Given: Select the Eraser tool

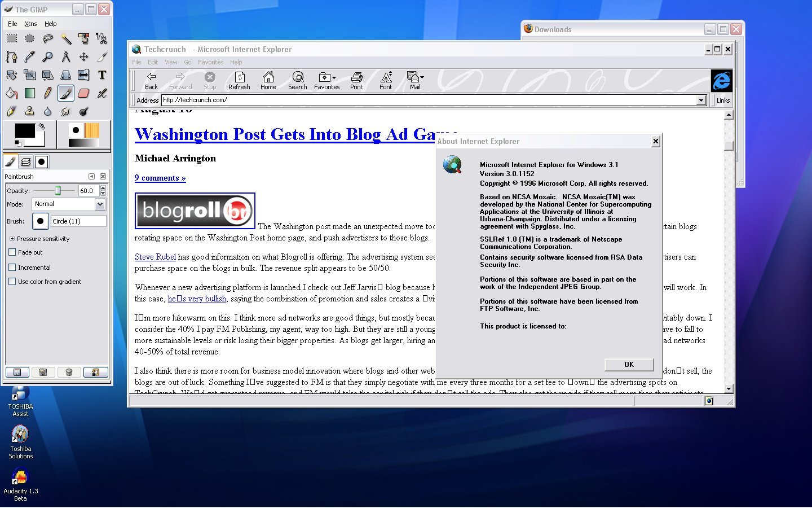Looking at the screenshot, I should click(84, 93).
